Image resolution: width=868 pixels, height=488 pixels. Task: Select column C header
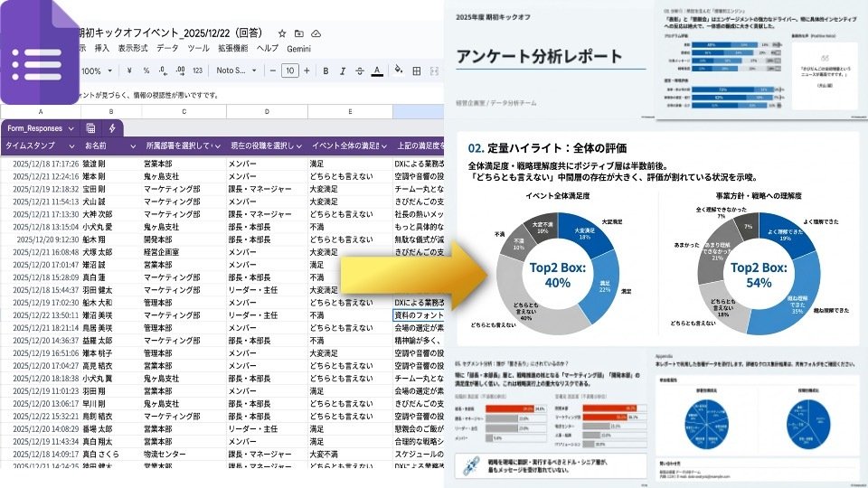[184, 111]
